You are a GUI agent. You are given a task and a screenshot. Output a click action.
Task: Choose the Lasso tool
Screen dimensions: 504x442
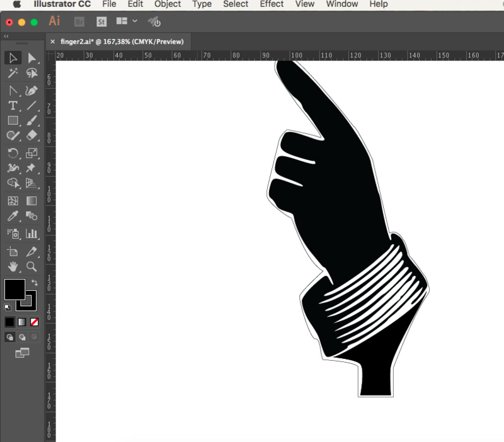(x=31, y=73)
